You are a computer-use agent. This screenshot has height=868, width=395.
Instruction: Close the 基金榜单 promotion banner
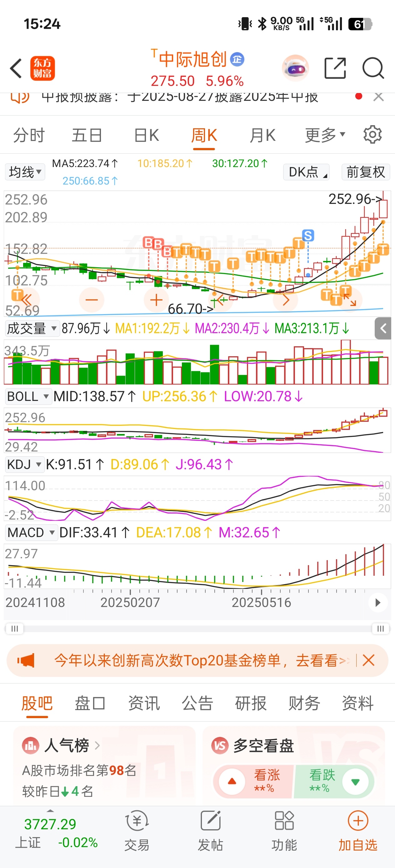(x=368, y=660)
